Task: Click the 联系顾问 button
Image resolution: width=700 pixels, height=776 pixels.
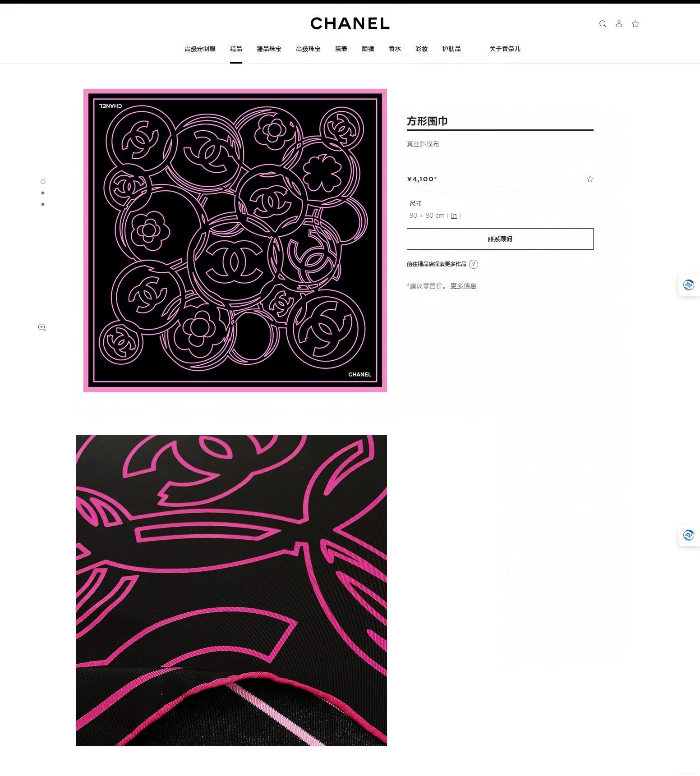Action: click(500, 239)
